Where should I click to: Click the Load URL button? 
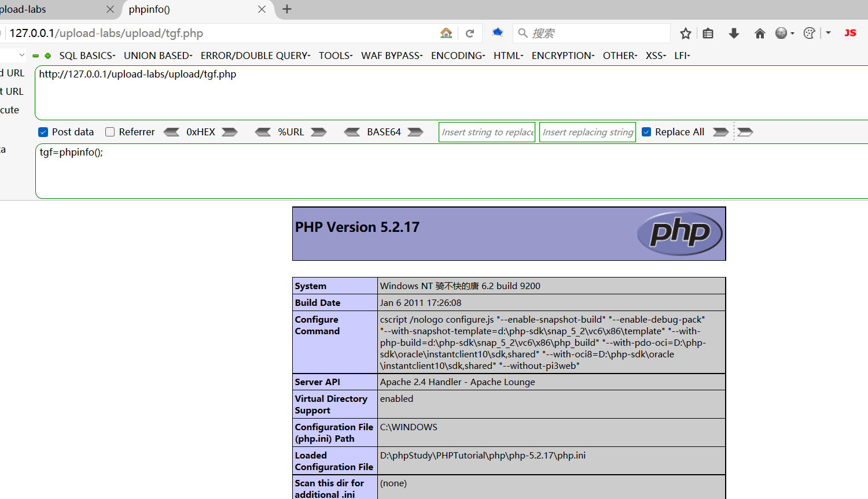(12, 73)
